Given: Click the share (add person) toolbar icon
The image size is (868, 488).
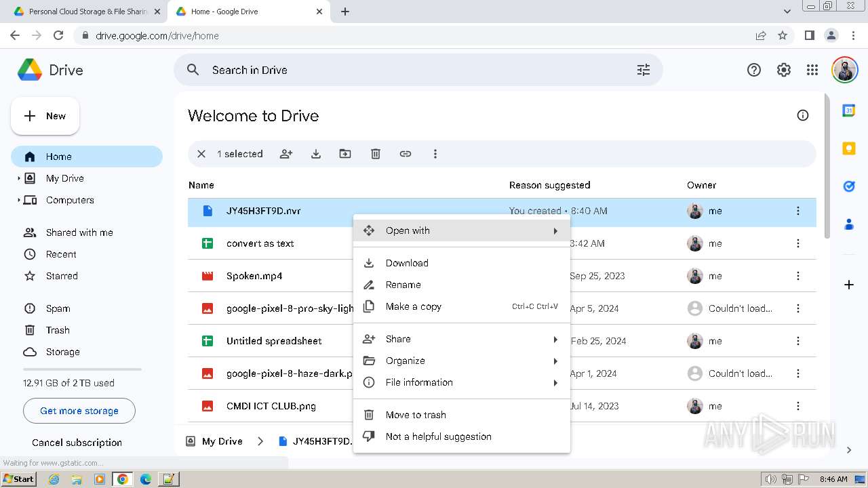Looking at the screenshot, I should click(x=286, y=154).
